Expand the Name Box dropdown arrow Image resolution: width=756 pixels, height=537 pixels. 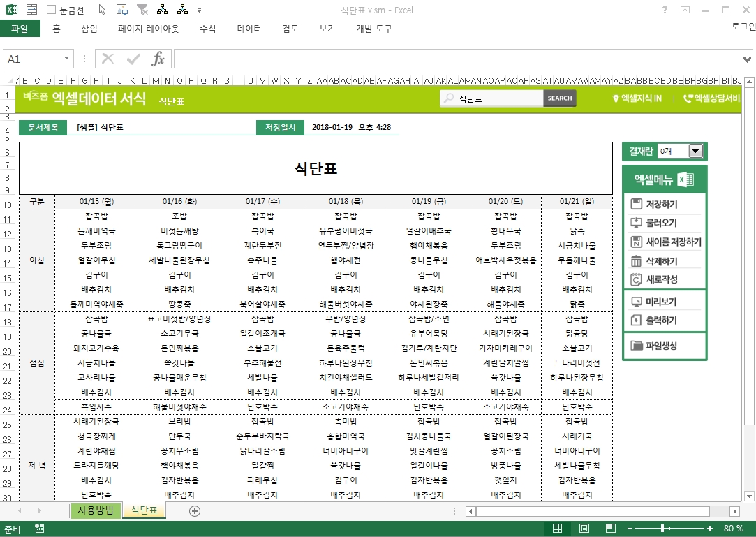pos(67,59)
